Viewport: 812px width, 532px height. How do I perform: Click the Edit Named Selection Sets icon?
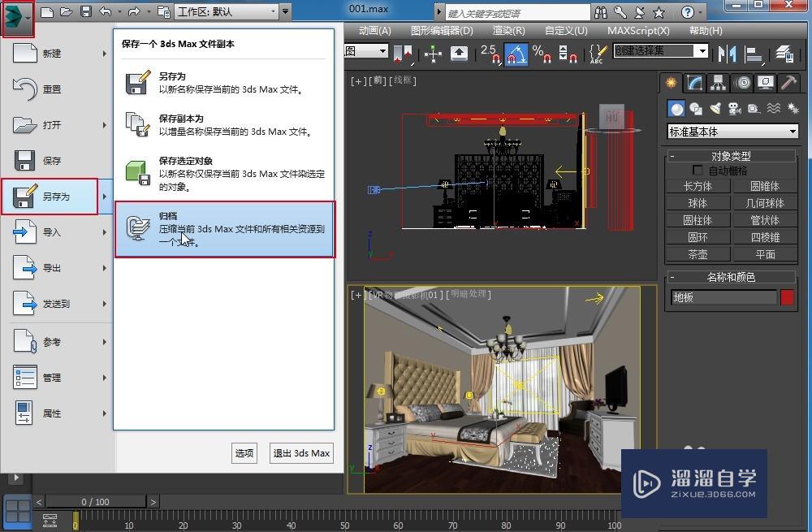[598, 53]
